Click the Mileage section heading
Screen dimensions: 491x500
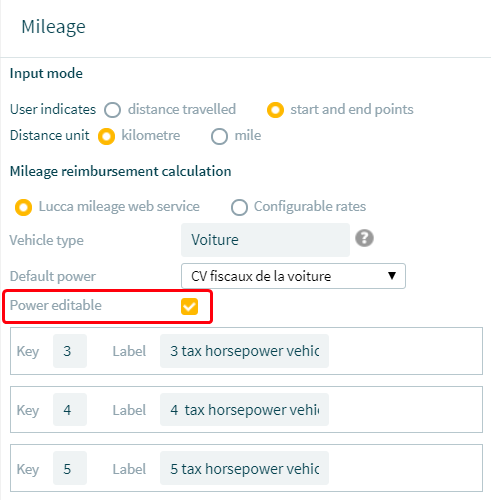click(53, 27)
